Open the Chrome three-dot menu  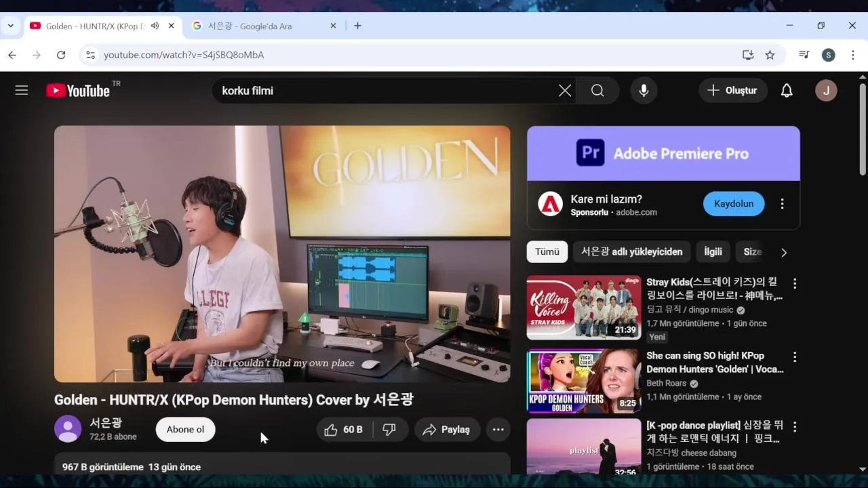[852, 55]
